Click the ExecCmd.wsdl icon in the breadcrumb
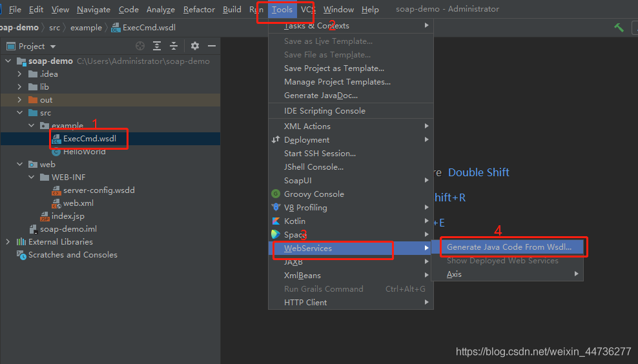The width and height of the screenshot is (638, 364). (x=116, y=28)
